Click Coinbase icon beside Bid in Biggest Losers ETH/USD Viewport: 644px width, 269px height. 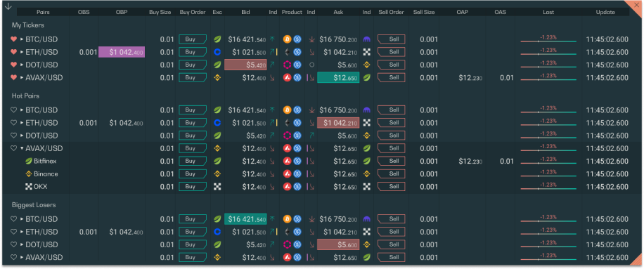217,232
